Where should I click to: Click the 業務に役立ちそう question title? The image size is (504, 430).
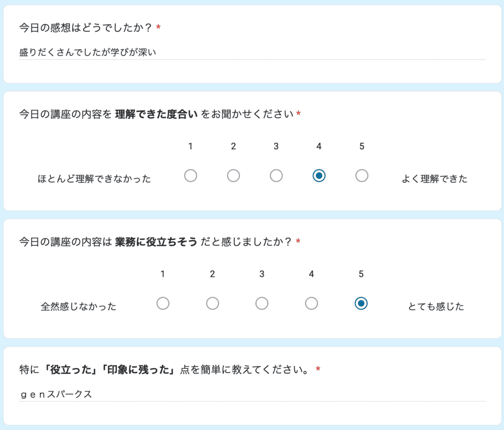[157, 241]
